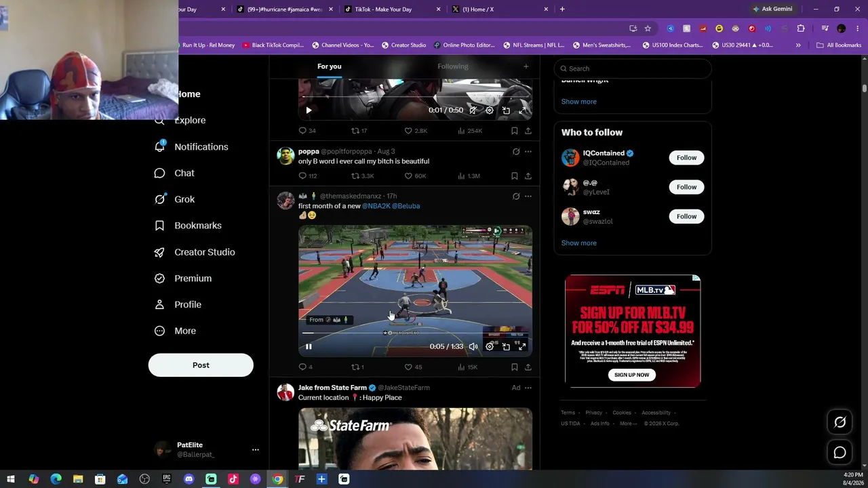Viewport: 868px width, 488px height.
Task: Like poppa's post with 60K likes
Action: click(415, 176)
